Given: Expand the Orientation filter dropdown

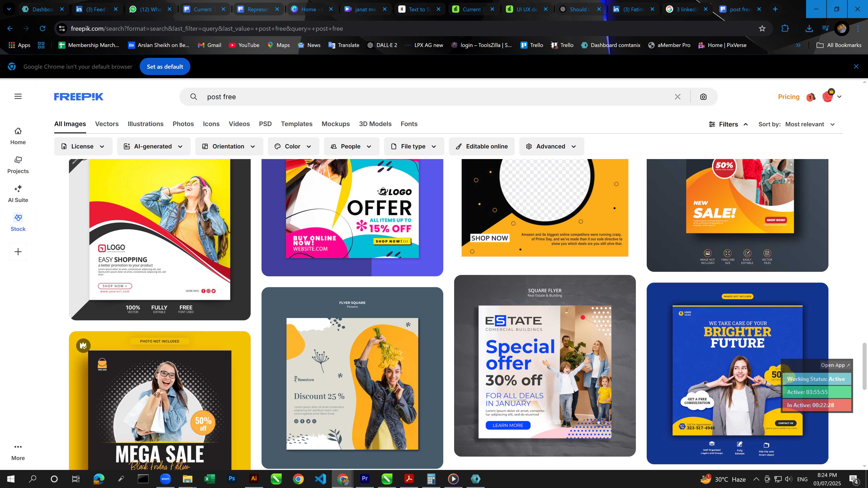Looking at the screenshot, I should [x=229, y=146].
